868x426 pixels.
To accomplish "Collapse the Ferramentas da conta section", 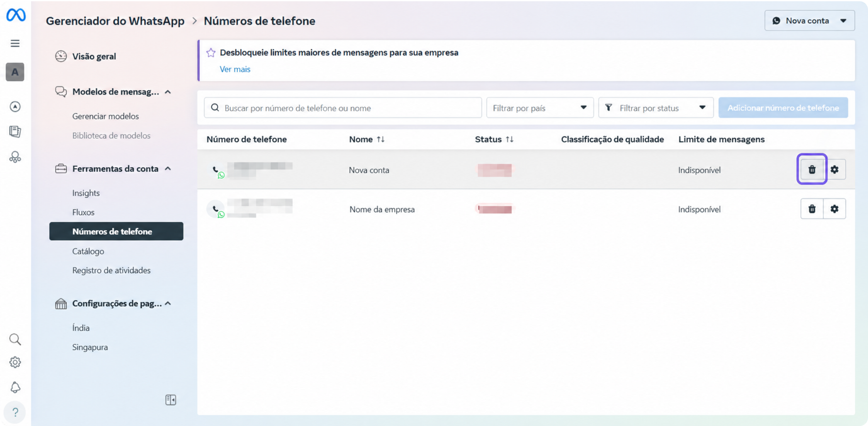I will [168, 169].
